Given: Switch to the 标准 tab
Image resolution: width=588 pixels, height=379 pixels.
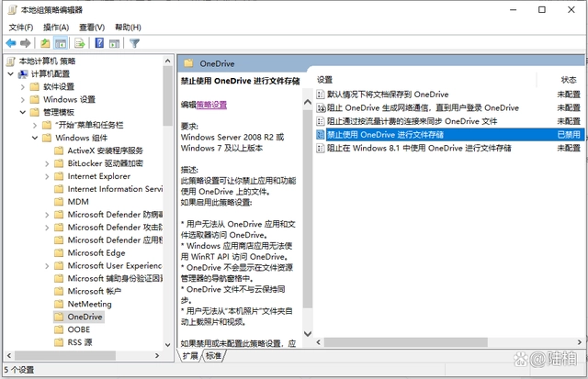Looking at the screenshot, I should tap(213, 356).
